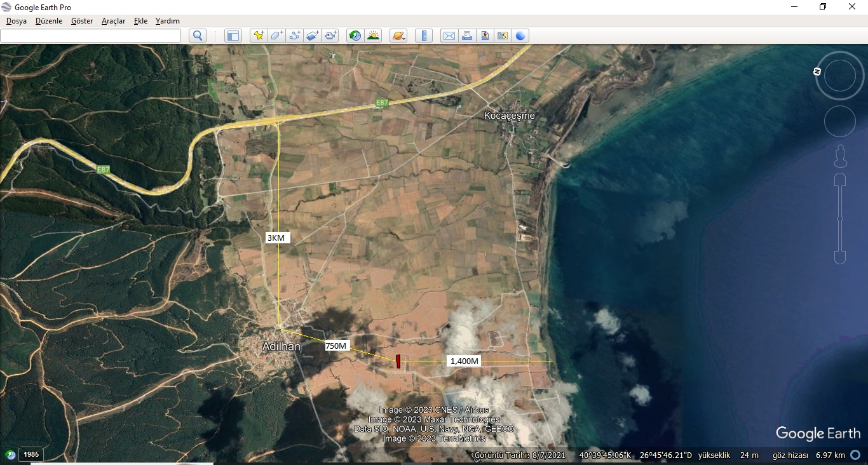Click the Email envelope icon
Image resolution: width=868 pixels, height=465 pixels.
[x=449, y=36]
